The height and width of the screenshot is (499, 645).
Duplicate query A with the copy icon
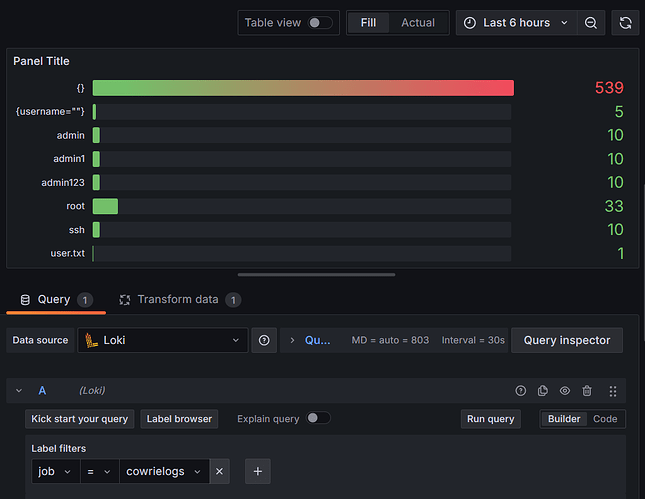(543, 391)
